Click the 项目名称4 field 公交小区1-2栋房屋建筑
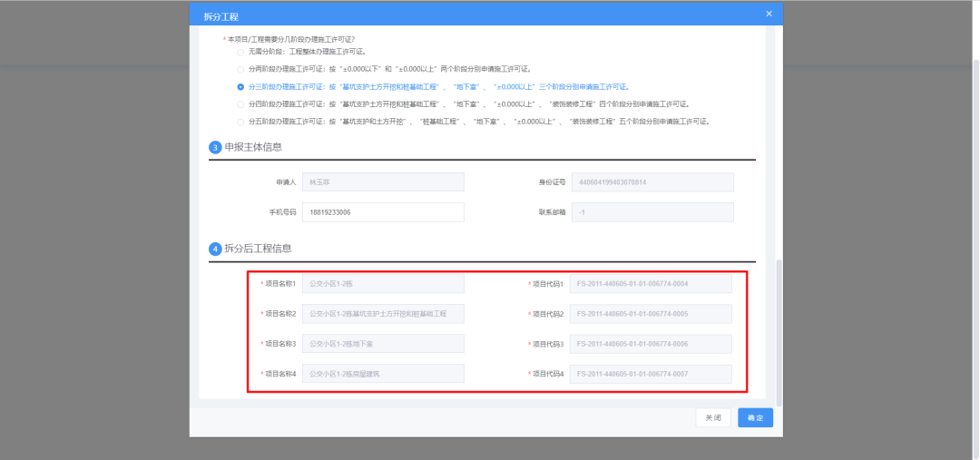Screen dimensions: 980x460 click(383, 374)
